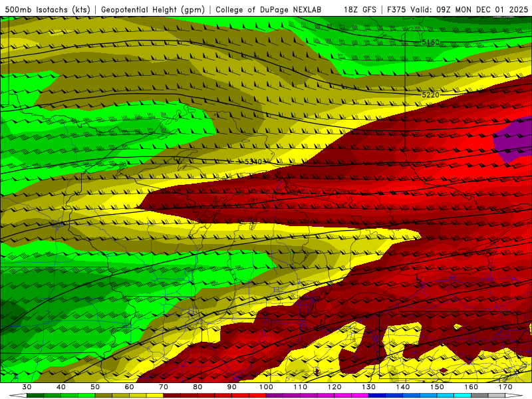Click the 140 tick on color scale
532x399 pixels.
point(403,387)
